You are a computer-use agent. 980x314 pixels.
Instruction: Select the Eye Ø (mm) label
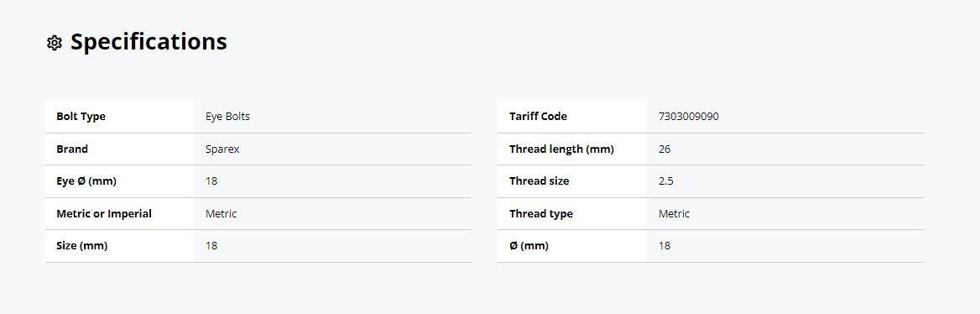(x=86, y=181)
